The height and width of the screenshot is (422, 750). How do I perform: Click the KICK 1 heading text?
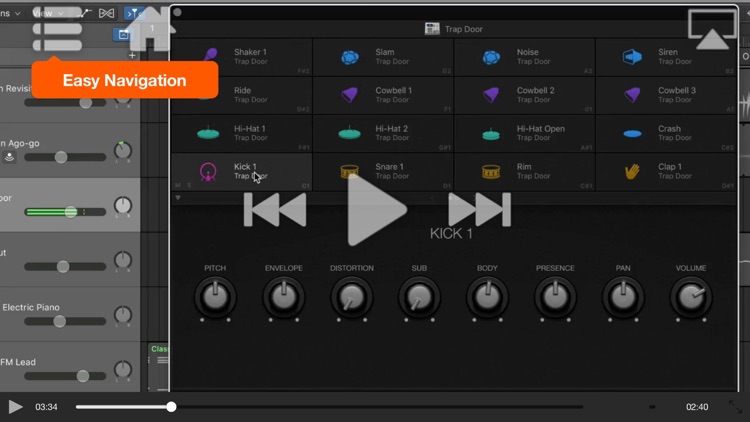click(x=451, y=233)
